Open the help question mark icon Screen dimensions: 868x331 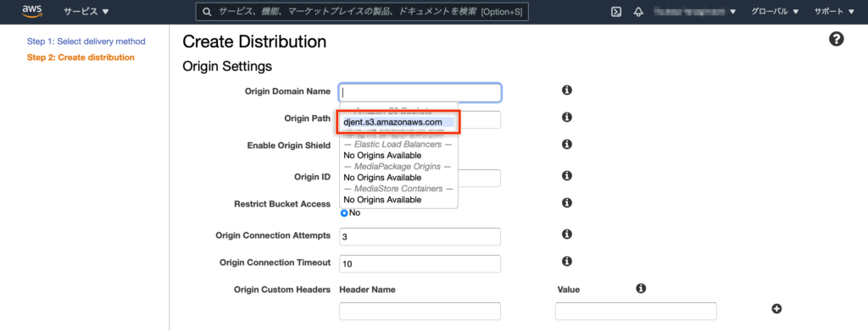point(836,39)
